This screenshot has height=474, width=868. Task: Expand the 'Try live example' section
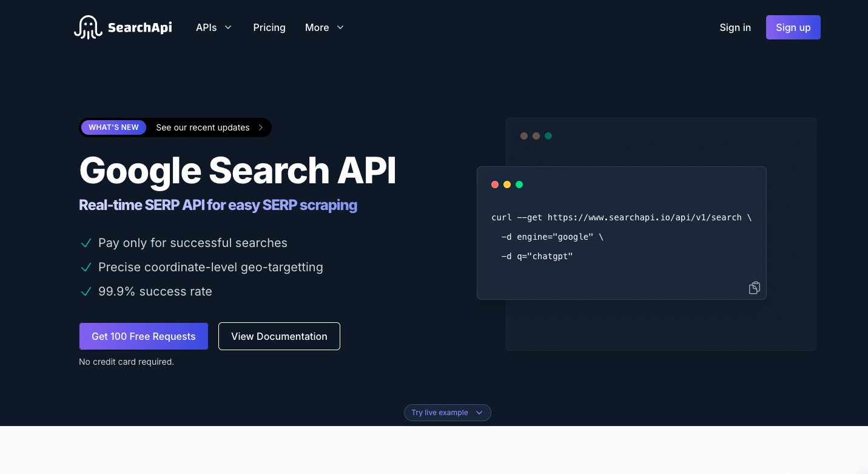tap(447, 412)
